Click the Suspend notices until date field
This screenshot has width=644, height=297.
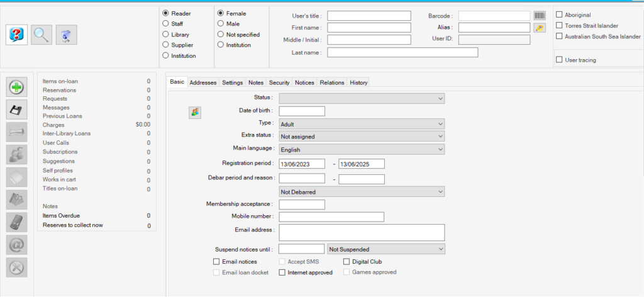click(x=301, y=249)
